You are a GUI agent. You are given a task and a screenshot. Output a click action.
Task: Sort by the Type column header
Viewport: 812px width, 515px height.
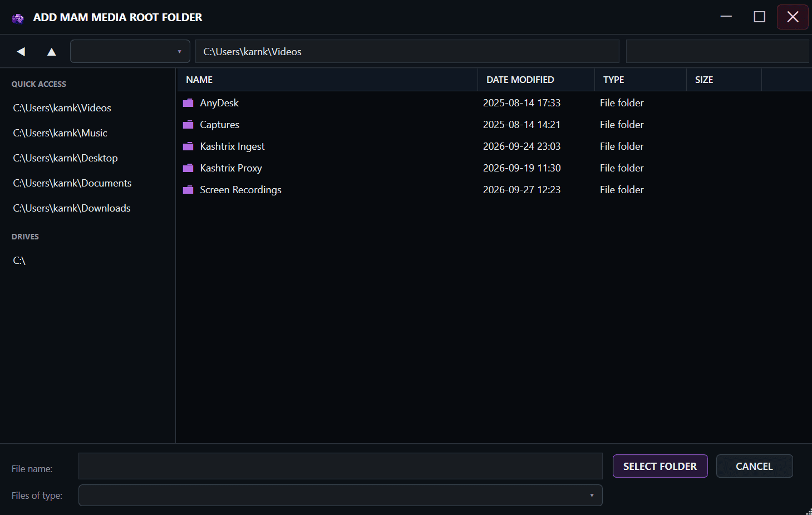(641, 80)
